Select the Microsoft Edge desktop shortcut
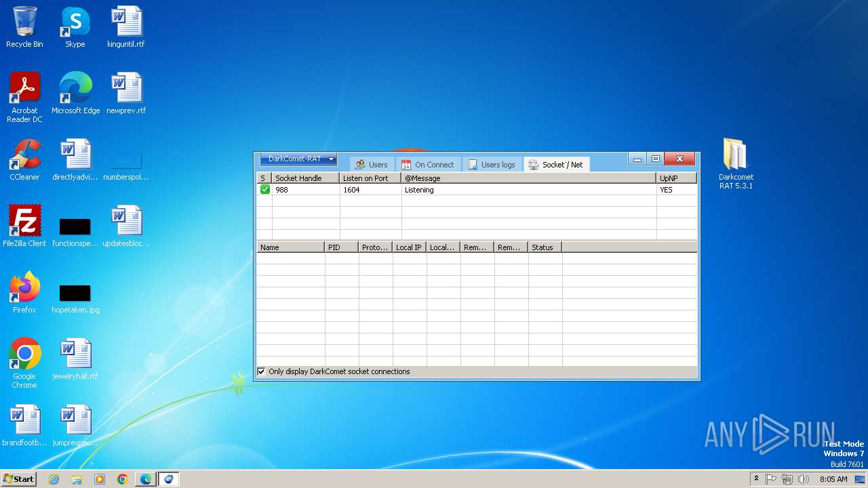This screenshot has height=488, width=868. point(75,94)
